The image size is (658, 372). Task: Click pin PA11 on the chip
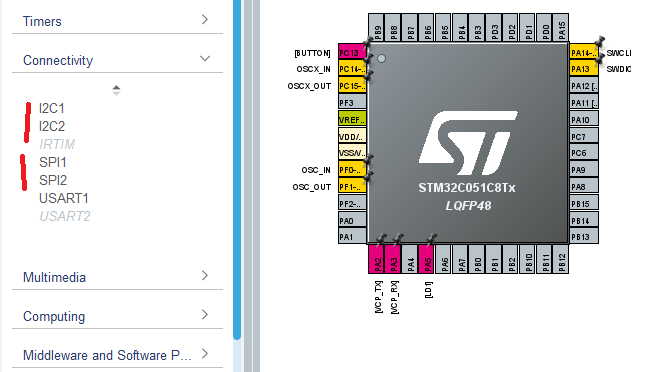[584, 102]
